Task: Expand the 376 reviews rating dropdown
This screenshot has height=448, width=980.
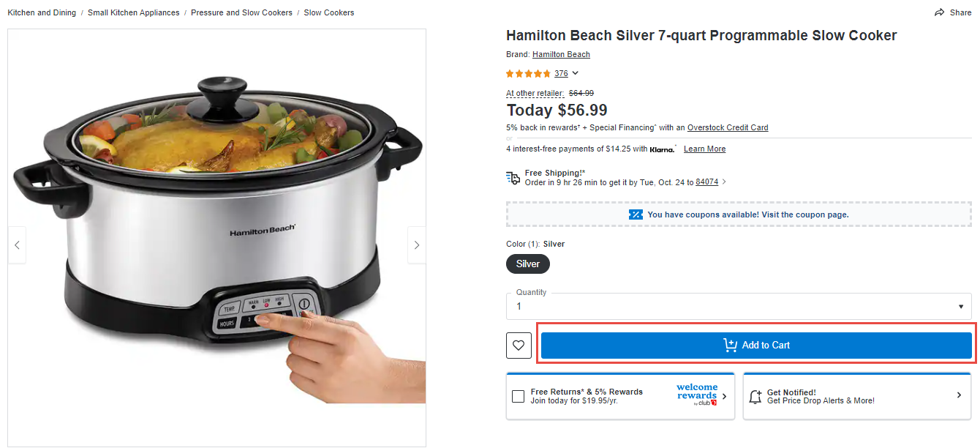Action: pos(576,73)
